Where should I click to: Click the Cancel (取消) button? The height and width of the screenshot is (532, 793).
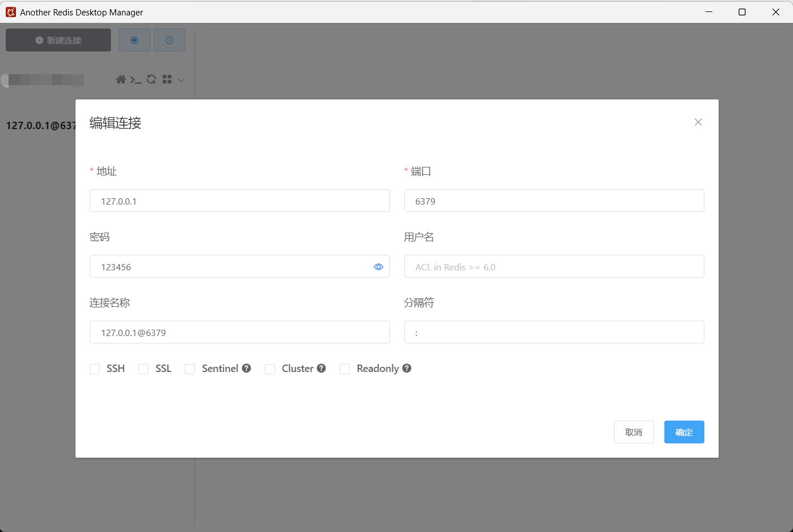[x=634, y=432]
